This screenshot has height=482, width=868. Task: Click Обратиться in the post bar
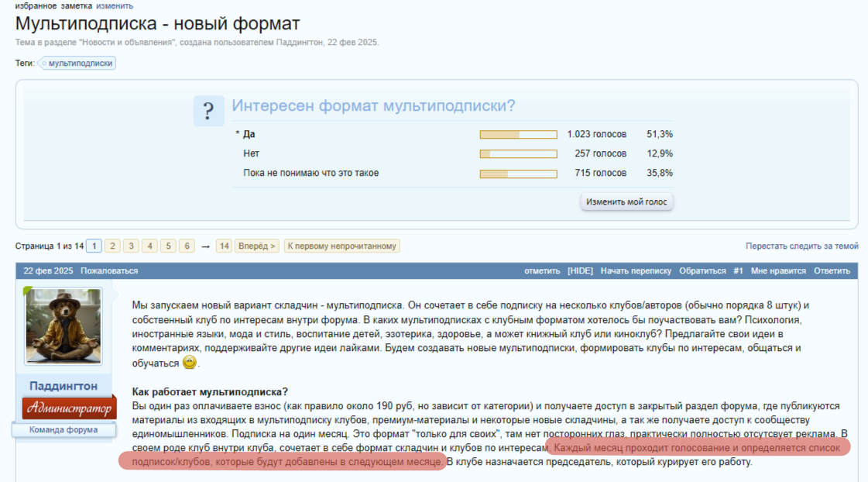(702, 271)
